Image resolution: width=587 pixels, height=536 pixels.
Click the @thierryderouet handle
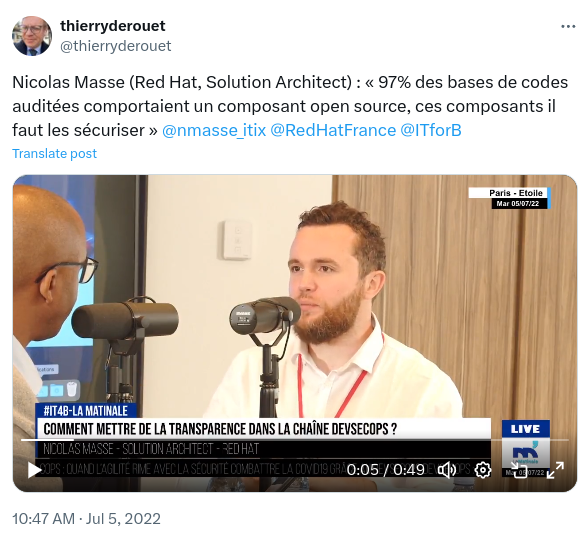tap(115, 46)
